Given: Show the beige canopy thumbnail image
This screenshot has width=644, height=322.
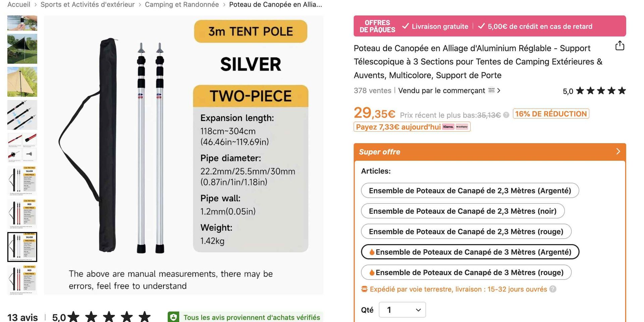Looking at the screenshot, I should 22,82.
